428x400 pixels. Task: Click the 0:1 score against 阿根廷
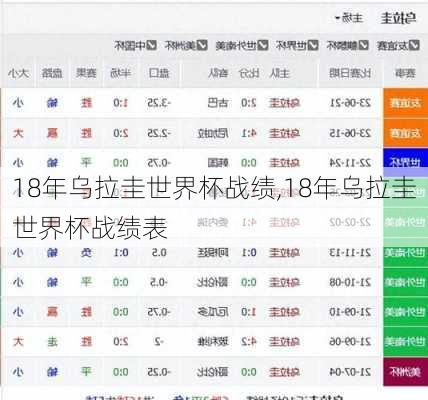[249, 253]
